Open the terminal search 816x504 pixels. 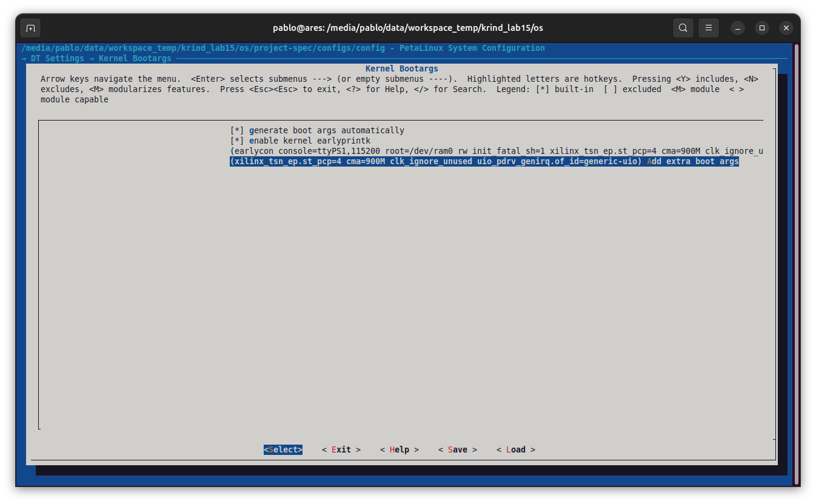683,27
